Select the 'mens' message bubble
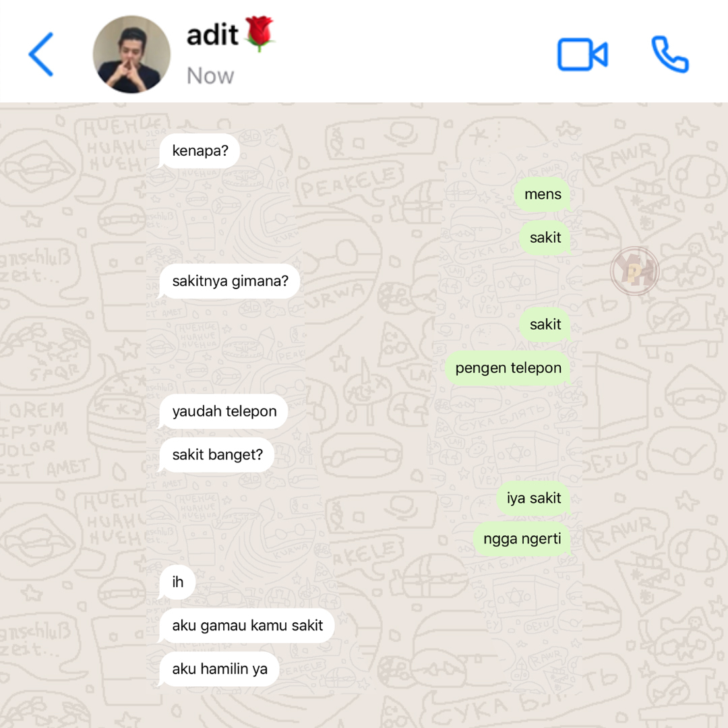Image resolution: width=728 pixels, height=728 pixels. [x=542, y=194]
